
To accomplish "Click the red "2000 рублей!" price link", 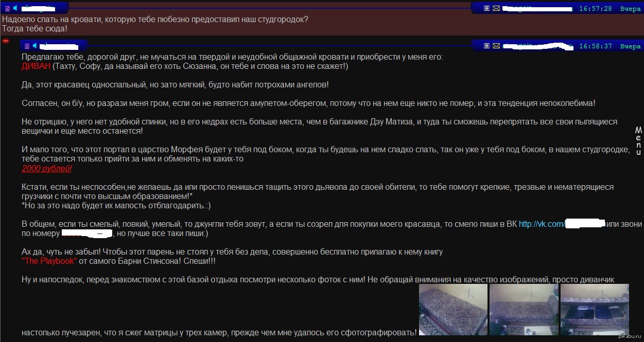I will click(47, 169).
